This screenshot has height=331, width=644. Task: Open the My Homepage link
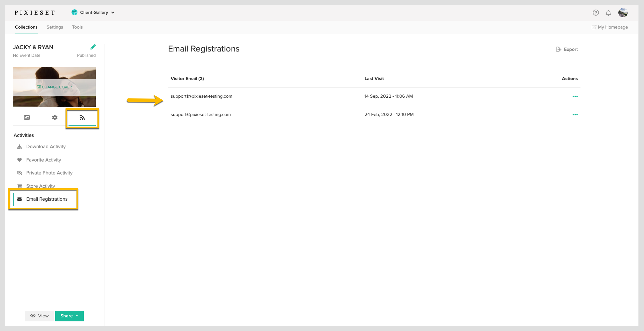click(610, 27)
